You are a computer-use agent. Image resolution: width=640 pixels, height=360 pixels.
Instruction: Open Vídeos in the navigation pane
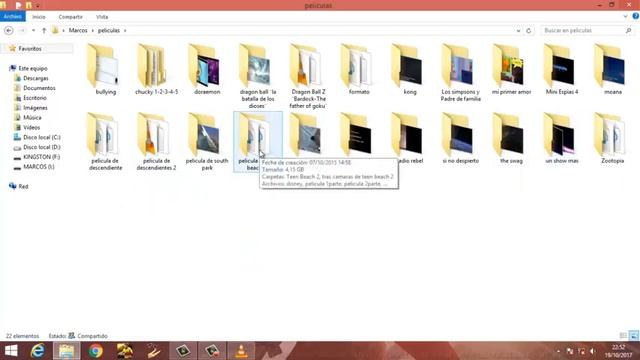pyautogui.click(x=31, y=127)
